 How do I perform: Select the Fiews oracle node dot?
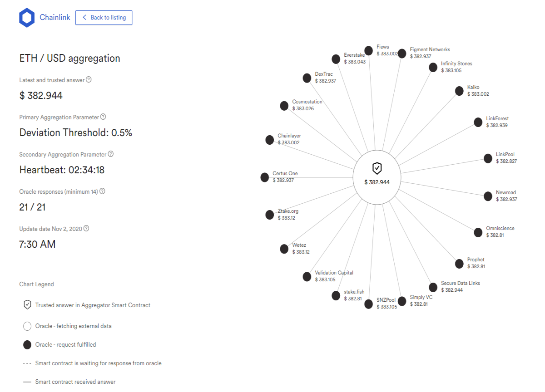369,50
